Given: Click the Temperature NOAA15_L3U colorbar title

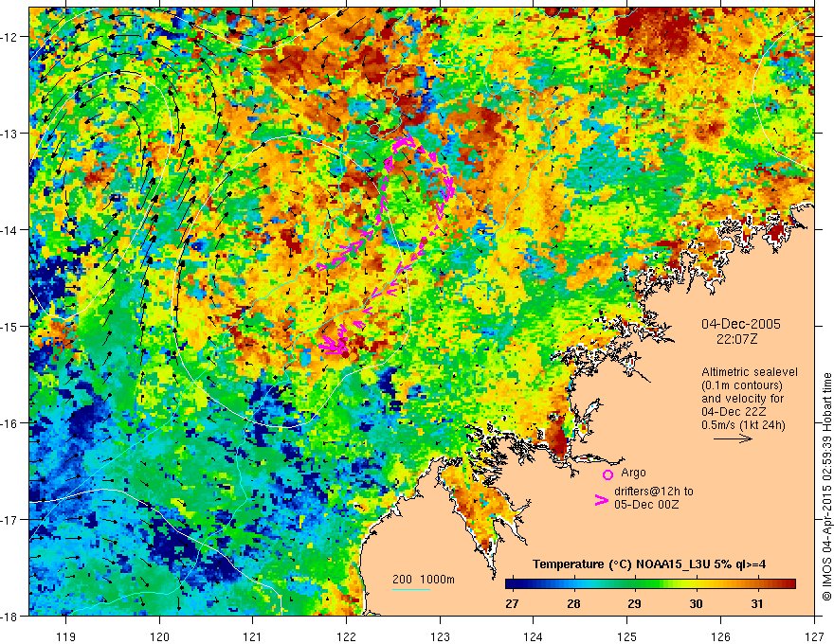Looking at the screenshot, I should [x=649, y=564].
